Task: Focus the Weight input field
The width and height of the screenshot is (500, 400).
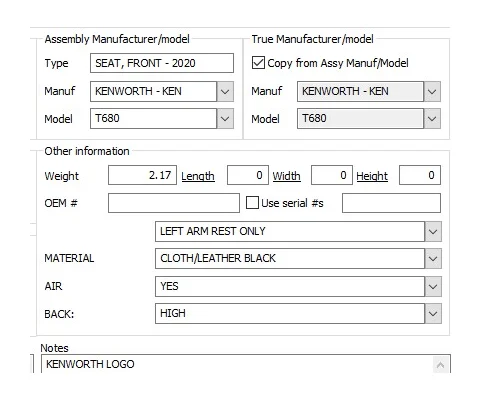Action: click(142, 175)
